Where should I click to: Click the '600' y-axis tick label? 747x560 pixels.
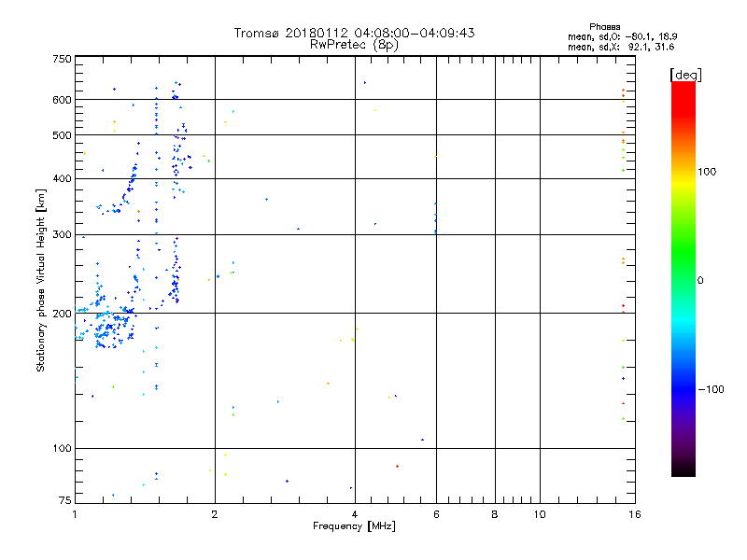63,100
